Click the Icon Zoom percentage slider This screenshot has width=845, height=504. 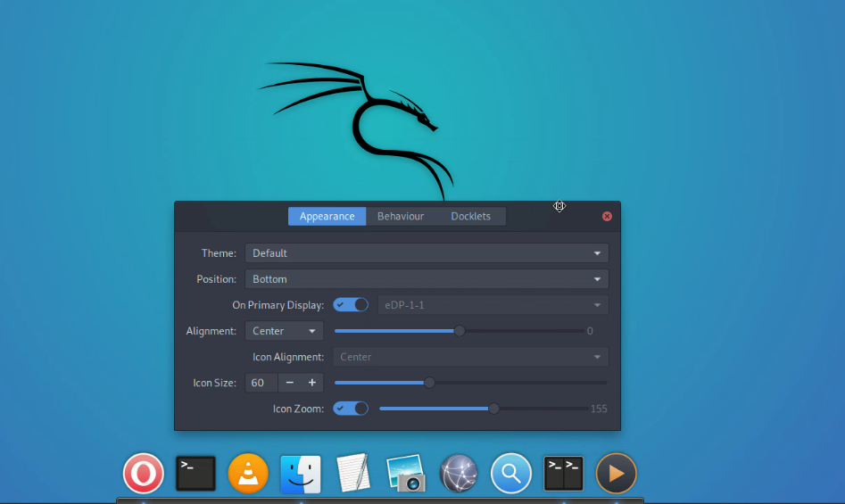tap(484, 409)
